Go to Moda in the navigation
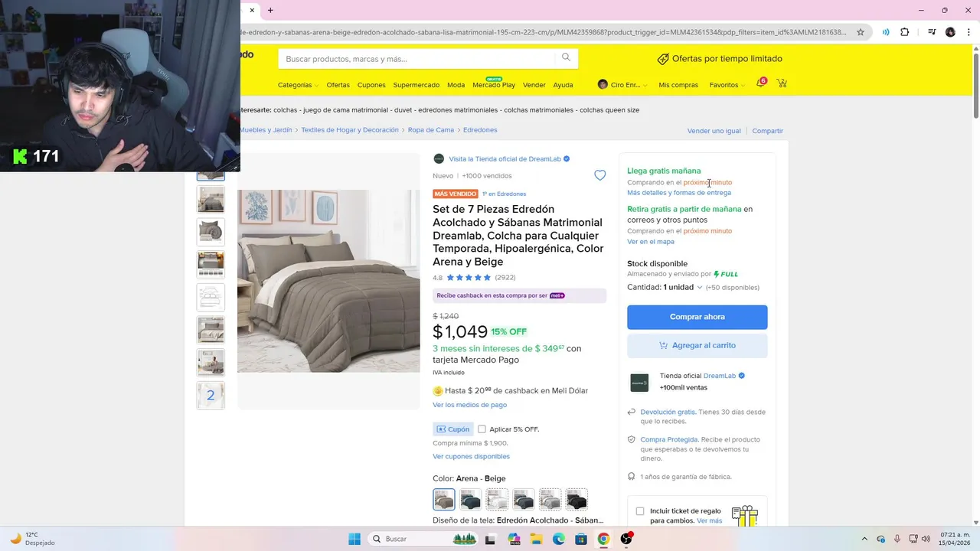980x551 pixels. coord(456,85)
